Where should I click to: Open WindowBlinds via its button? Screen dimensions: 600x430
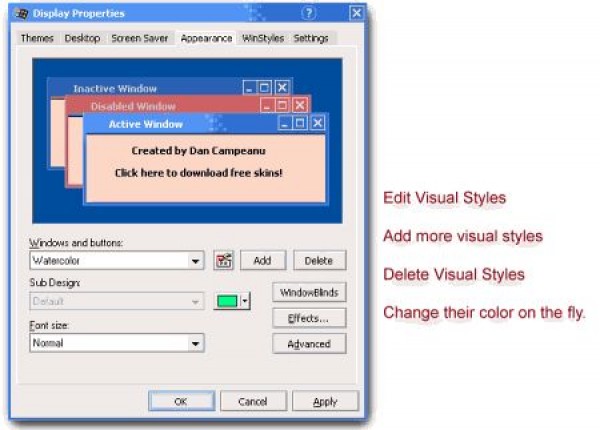(309, 293)
